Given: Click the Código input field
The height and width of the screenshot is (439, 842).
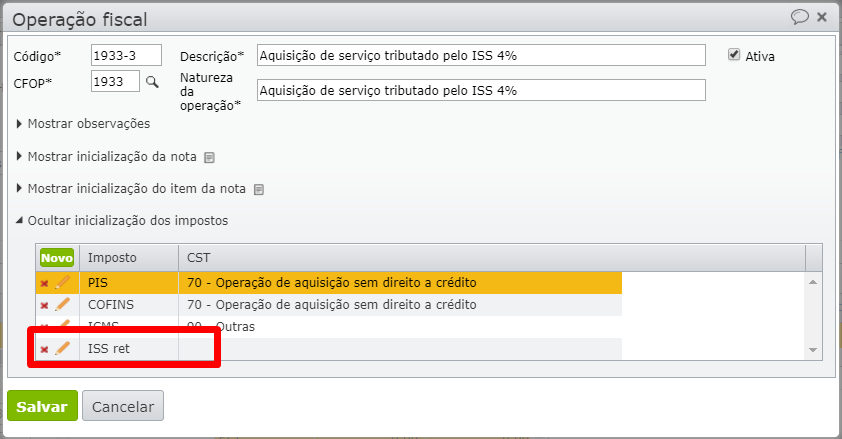Looking at the screenshot, I should pyautogui.click(x=126, y=55).
